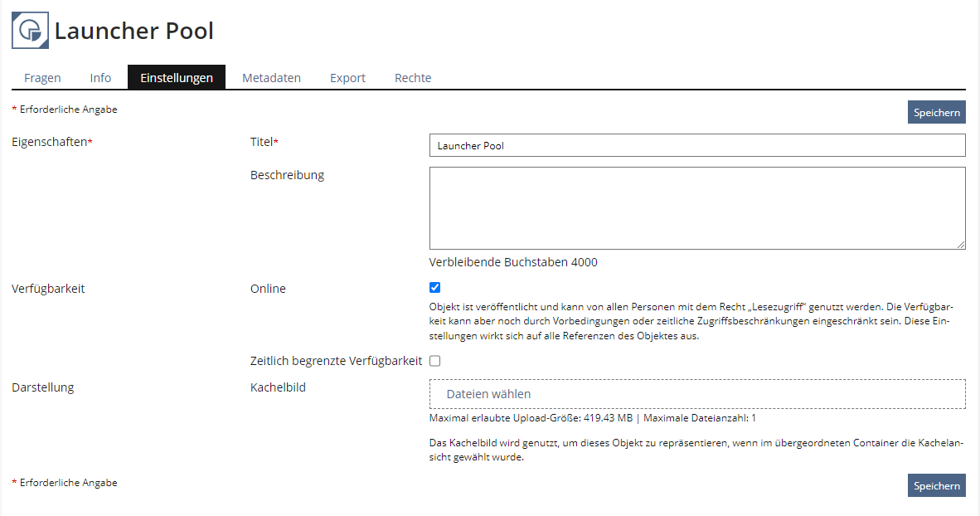The image size is (980, 516).
Task: Switch to the Rechte tab
Action: point(413,78)
